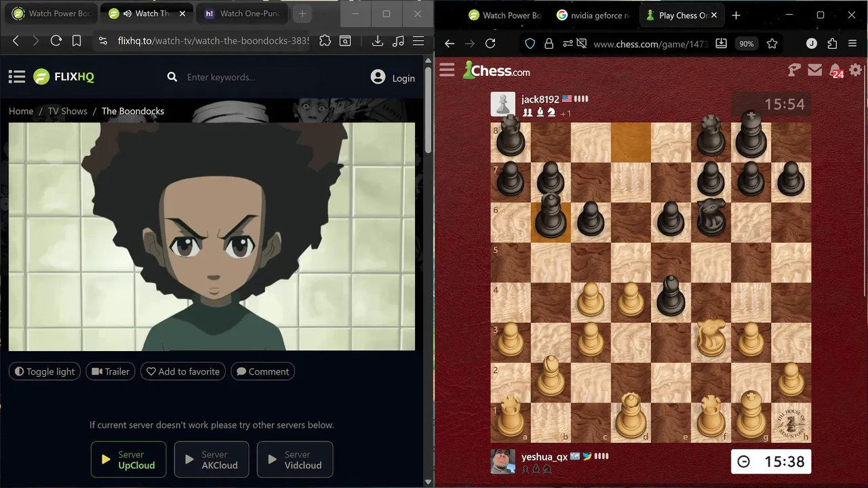Close the Play Chess Online tab

click(715, 15)
